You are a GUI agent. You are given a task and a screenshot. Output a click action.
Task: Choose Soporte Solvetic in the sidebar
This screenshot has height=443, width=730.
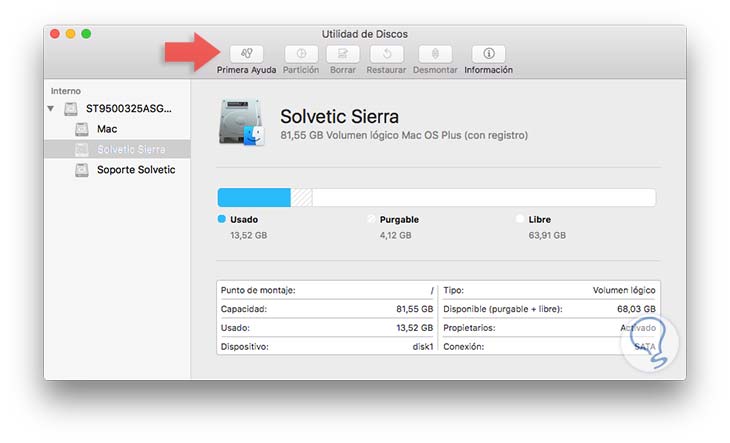click(136, 170)
